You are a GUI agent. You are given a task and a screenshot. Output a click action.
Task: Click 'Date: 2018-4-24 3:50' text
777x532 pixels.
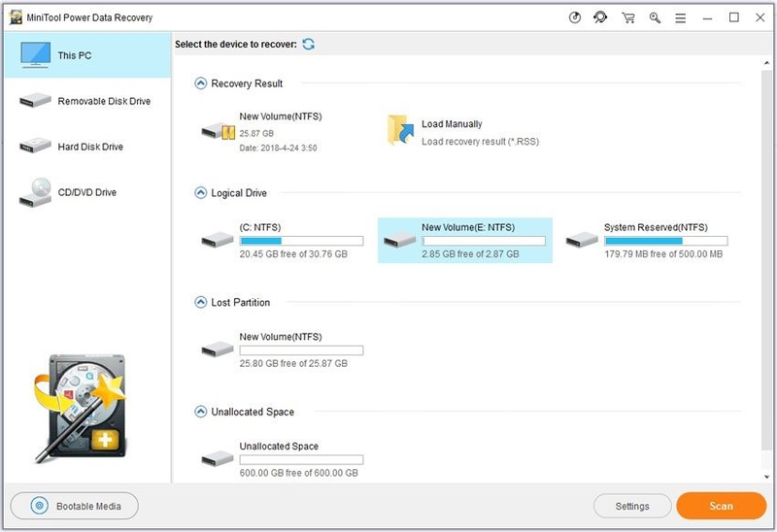click(x=278, y=148)
